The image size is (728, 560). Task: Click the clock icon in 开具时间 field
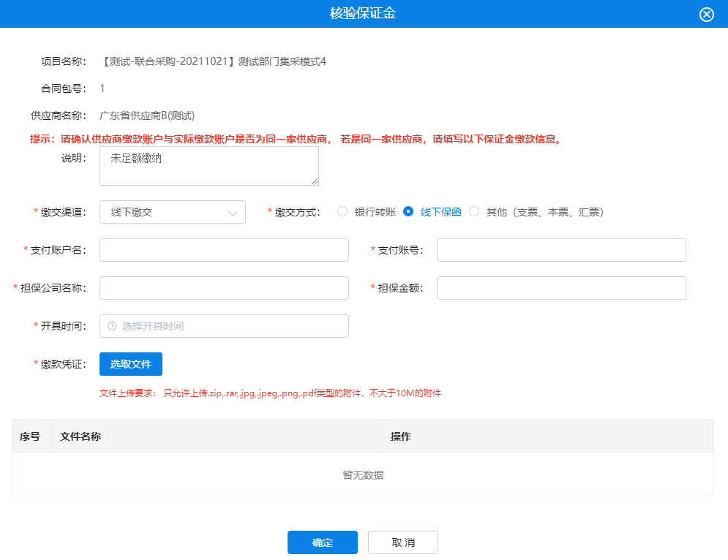[x=112, y=326]
